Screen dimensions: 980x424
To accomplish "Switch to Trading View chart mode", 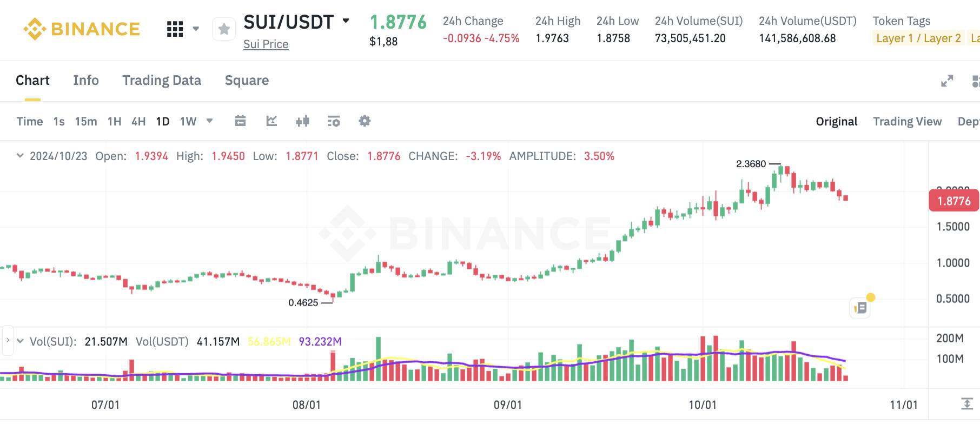I will (907, 121).
